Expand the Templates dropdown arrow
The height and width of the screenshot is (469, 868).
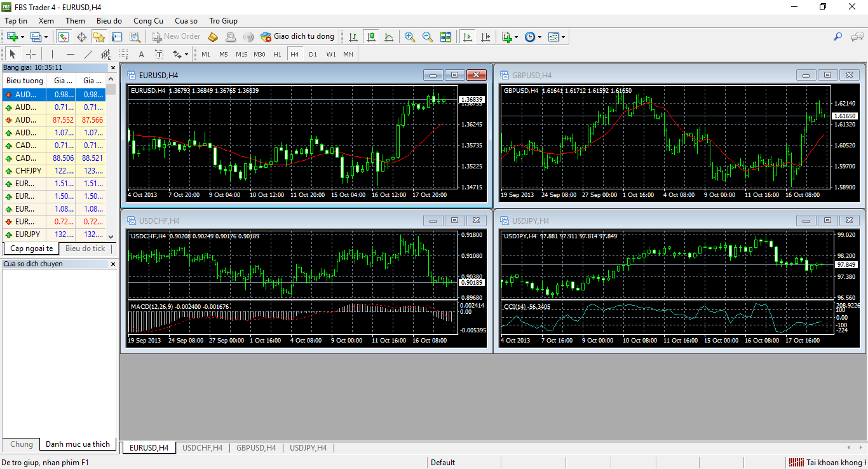[x=563, y=37]
